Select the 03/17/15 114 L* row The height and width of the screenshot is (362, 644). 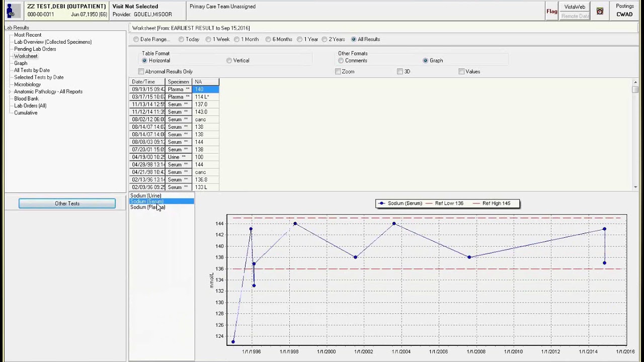[x=174, y=97]
